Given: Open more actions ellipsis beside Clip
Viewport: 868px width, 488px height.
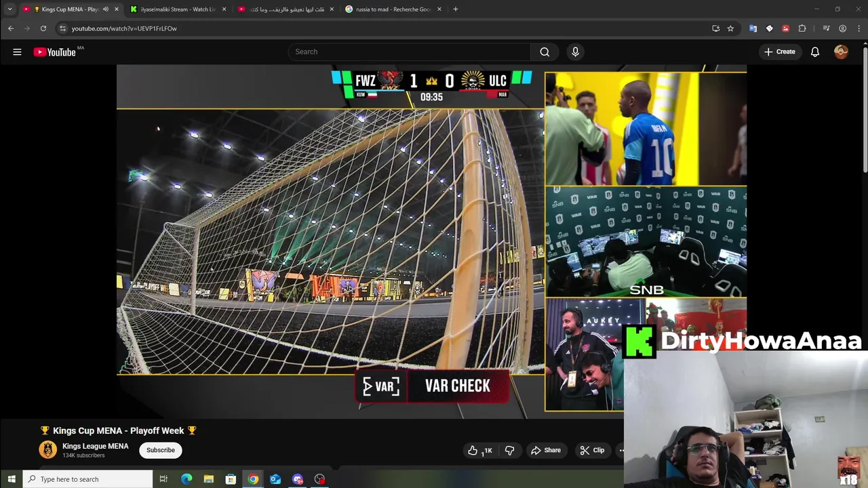Looking at the screenshot, I should 620,450.
